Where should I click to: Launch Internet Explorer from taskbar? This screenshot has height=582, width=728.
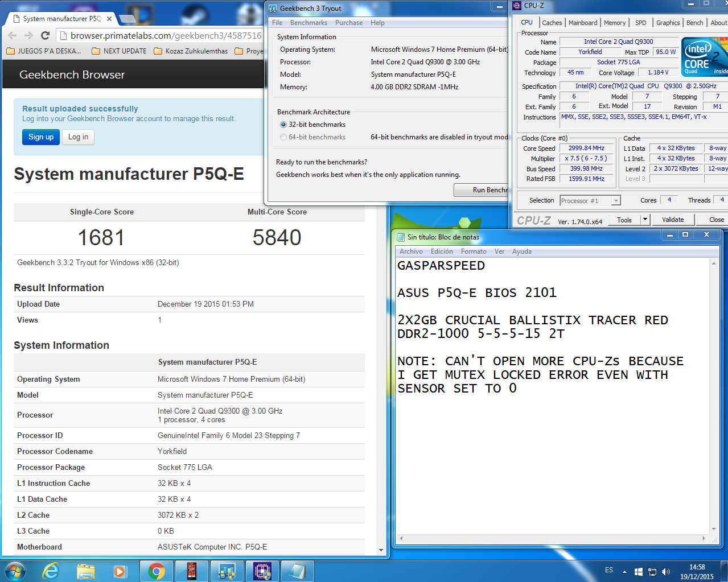click(x=51, y=571)
